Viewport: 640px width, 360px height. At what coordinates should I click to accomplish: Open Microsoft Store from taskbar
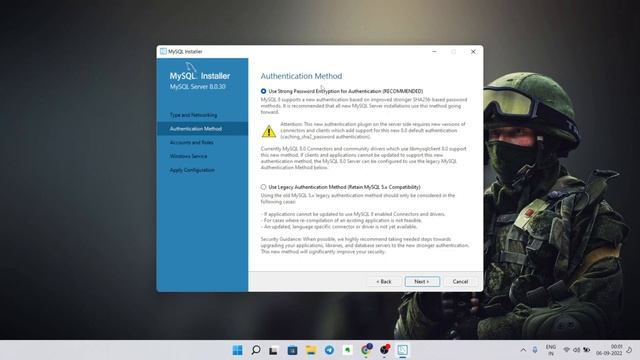(x=292, y=350)
